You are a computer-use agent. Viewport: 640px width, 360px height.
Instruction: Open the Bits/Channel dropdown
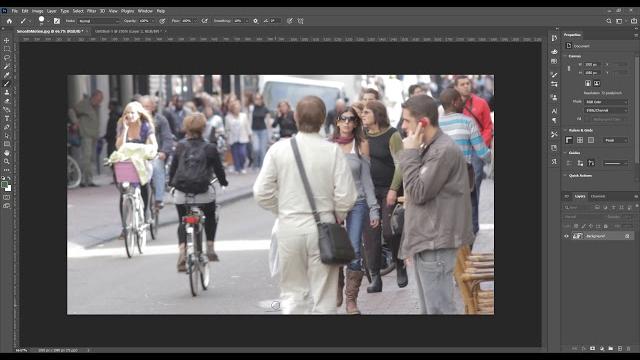[x=606, y=110]
